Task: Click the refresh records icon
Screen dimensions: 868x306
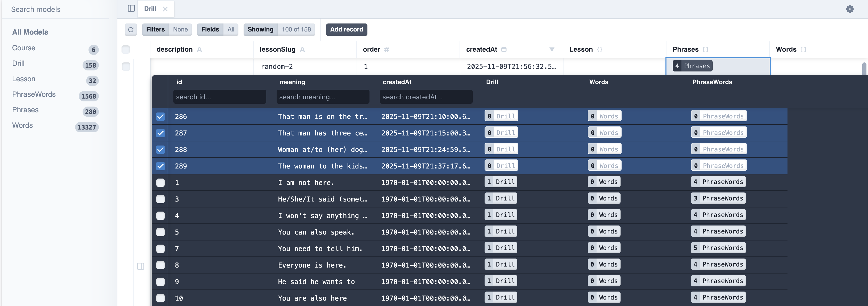Action: pos(131,30)
